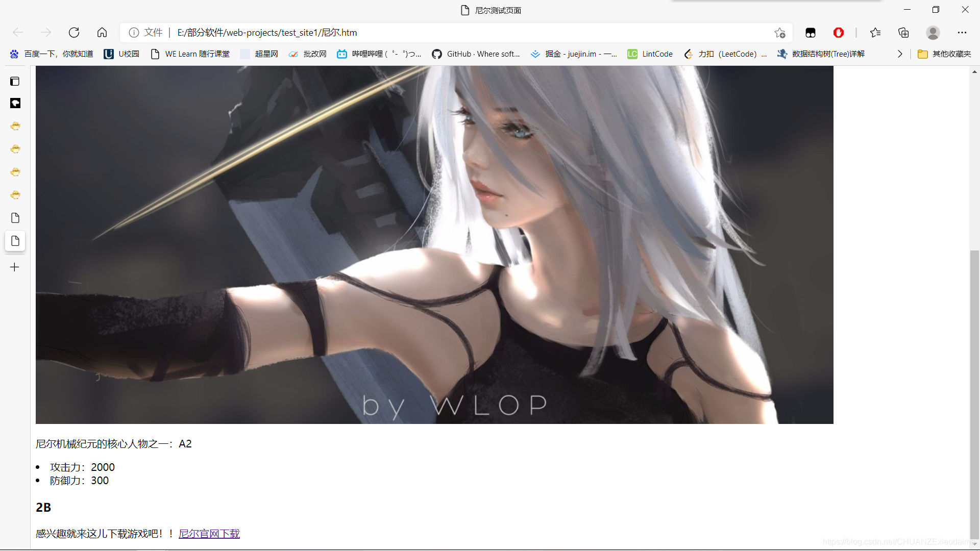980x551 pixels.
Task: Click the A2 artwork image
Action: (434, 245)
